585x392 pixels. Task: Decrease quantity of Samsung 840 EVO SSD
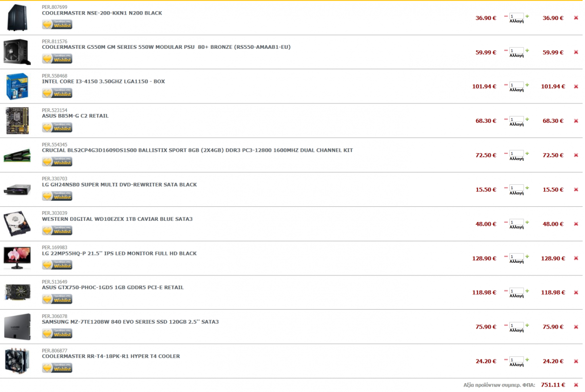[x=506, y=325]
